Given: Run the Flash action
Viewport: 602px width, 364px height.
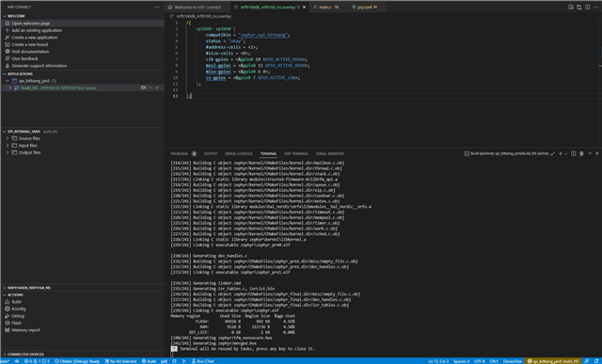Looking at the screenshot, I should tap(16, 323).
